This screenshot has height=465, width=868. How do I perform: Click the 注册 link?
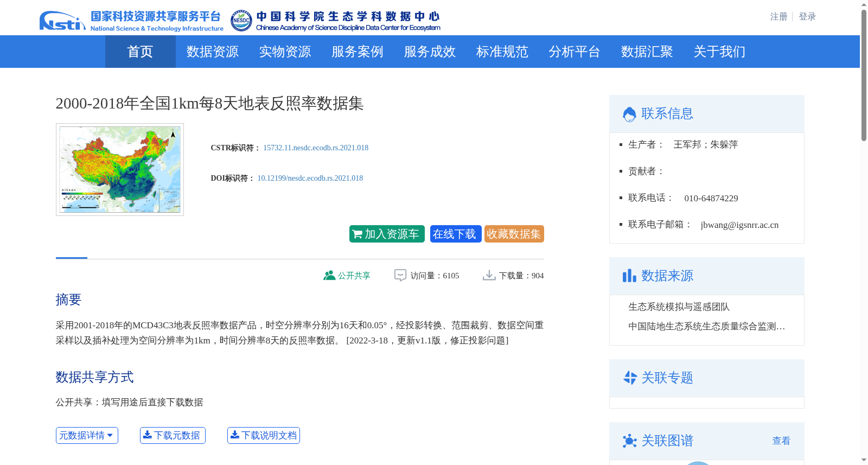coord(779,17)
